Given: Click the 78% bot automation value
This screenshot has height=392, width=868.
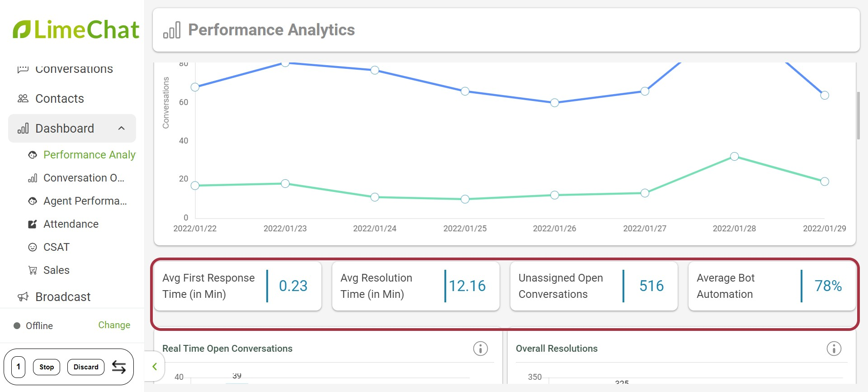Looking at the screenshot, I should click(828, 286).
